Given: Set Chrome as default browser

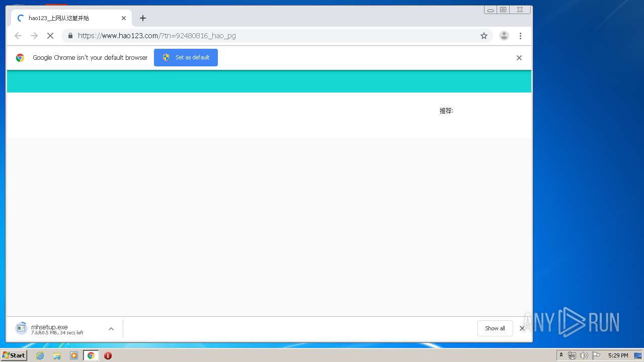Looking at the screenshot, I should tap(186, 57).
